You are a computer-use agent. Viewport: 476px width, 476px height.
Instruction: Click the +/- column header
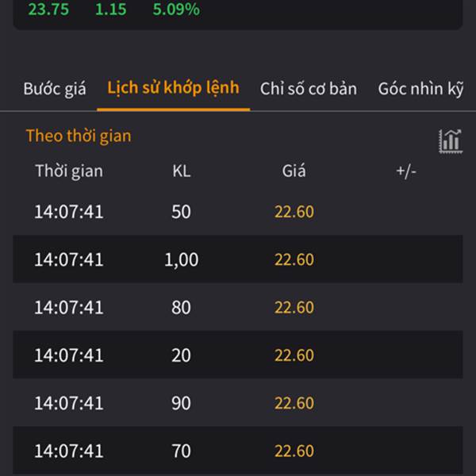[x=406, y=171]
